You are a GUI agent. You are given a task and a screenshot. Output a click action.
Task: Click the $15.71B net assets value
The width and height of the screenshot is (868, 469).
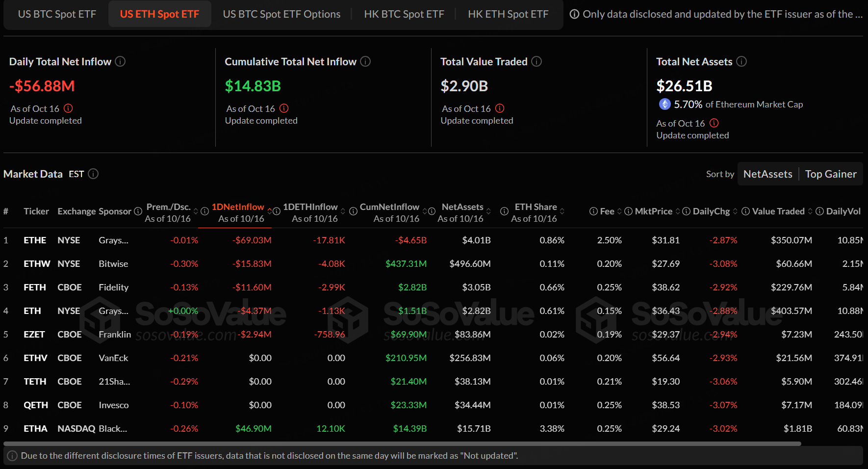point(474,429)
